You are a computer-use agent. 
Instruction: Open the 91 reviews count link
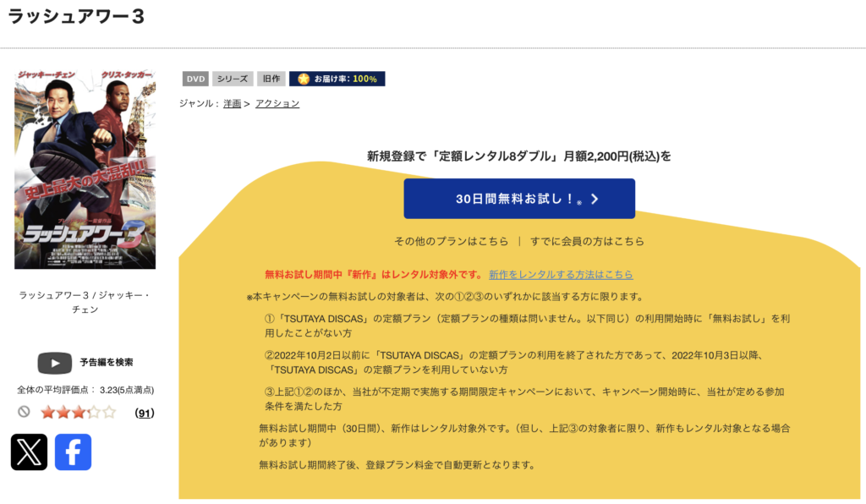click(x=145, y=413)
